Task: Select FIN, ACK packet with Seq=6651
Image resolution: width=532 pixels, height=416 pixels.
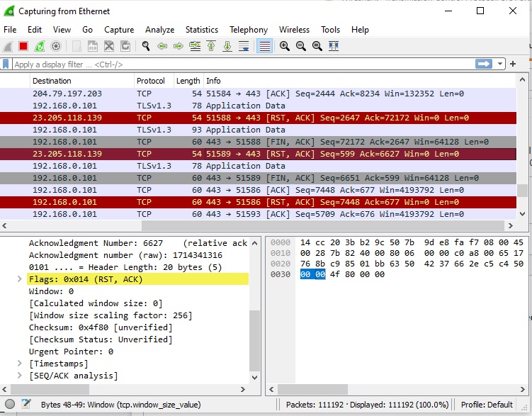Action: (x=258, y=178)
